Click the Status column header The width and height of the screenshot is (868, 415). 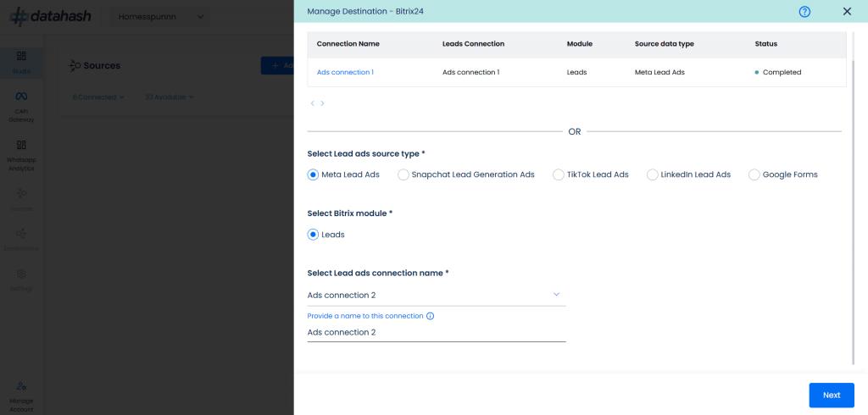click(766, 44)
